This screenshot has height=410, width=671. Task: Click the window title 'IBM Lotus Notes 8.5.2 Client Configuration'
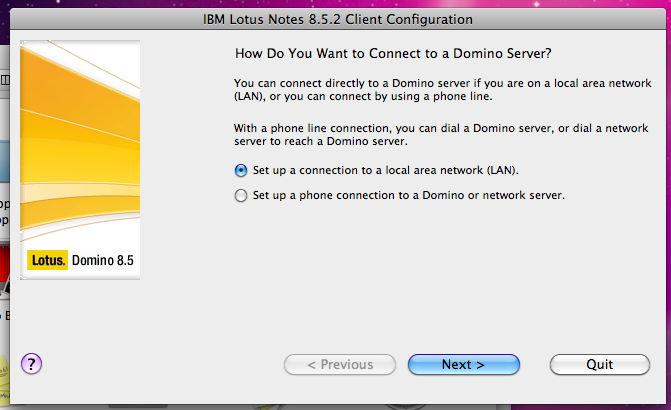(338, 19)
